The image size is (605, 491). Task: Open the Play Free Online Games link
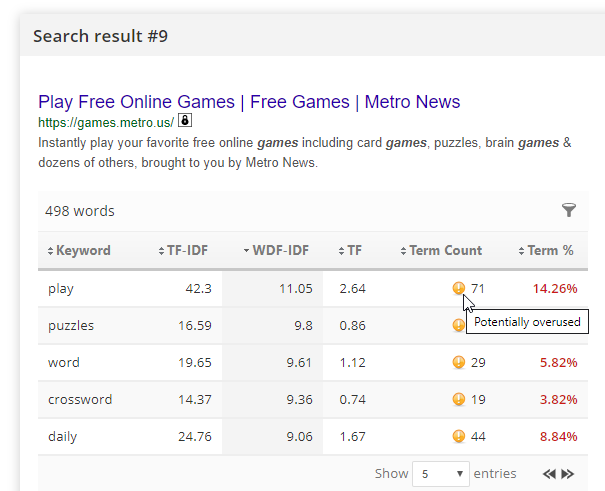pyautogui.click(x=249, y=102)
